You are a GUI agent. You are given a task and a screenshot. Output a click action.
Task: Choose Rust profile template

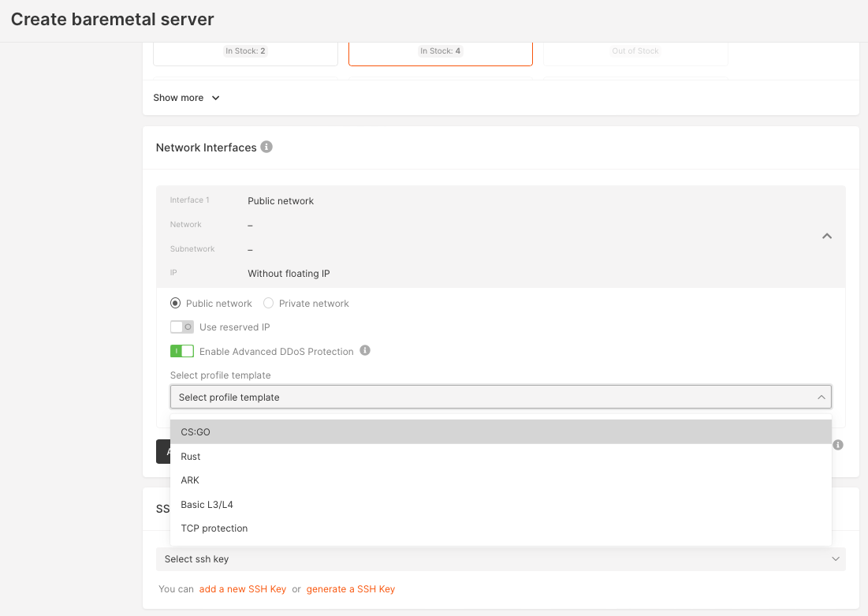[190, 456]
